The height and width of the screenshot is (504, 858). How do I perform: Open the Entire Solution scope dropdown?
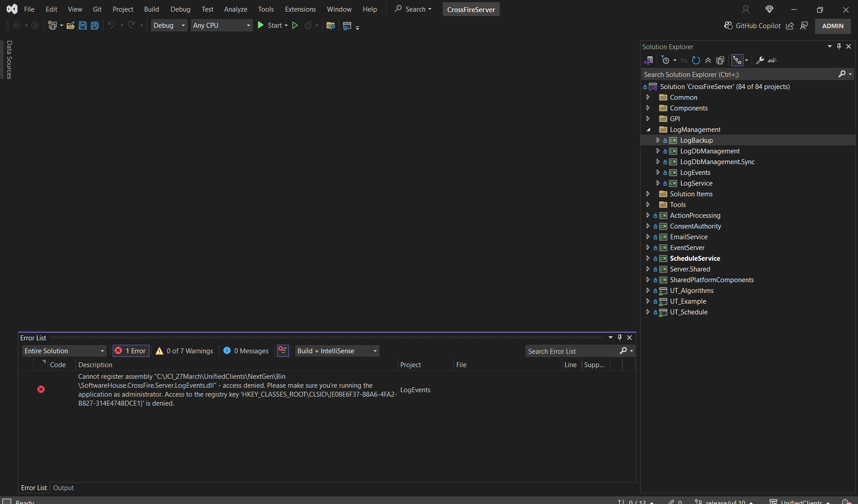64,351
